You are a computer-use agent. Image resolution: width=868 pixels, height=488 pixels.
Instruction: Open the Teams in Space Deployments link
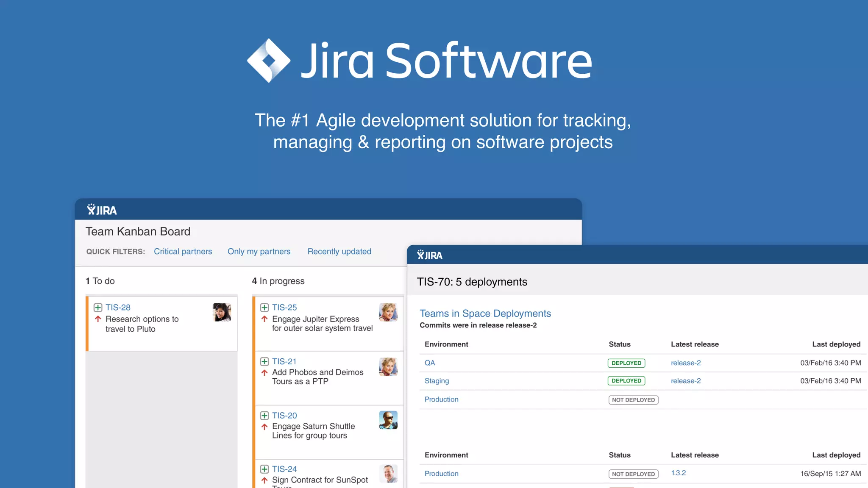coord(485,313)
